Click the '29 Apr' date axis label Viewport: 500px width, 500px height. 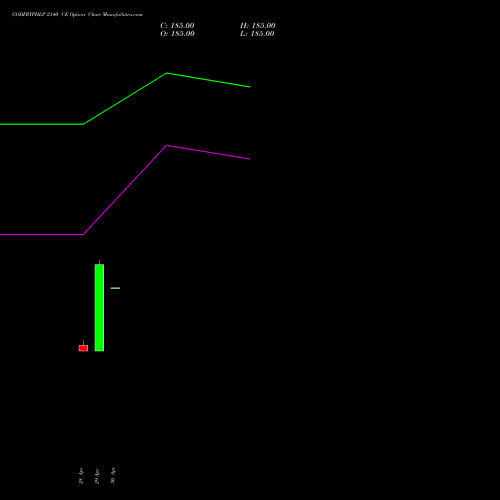[x=97, y=476]
